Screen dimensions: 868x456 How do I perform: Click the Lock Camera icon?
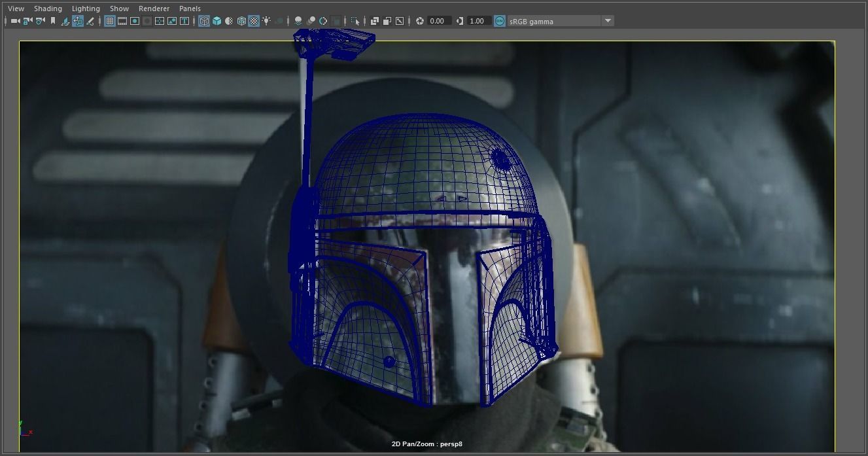click(27, 21)
